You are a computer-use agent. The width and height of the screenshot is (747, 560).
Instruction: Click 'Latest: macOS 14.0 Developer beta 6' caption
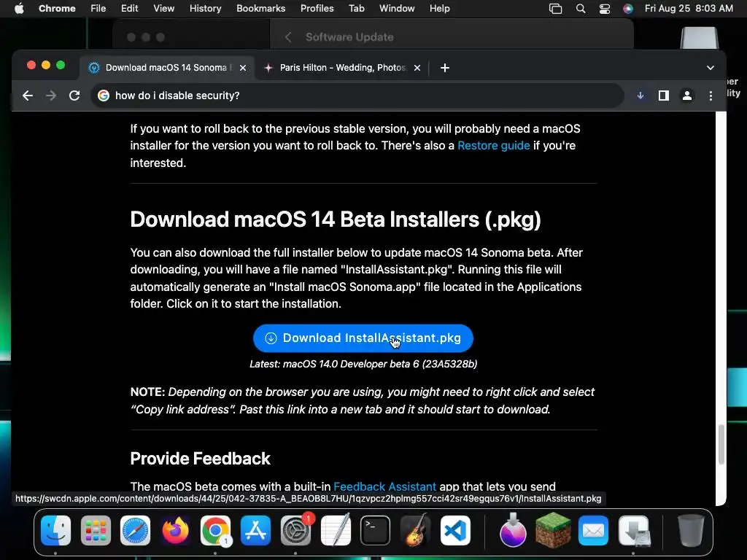pyautogui.click(x=363, y=365)
